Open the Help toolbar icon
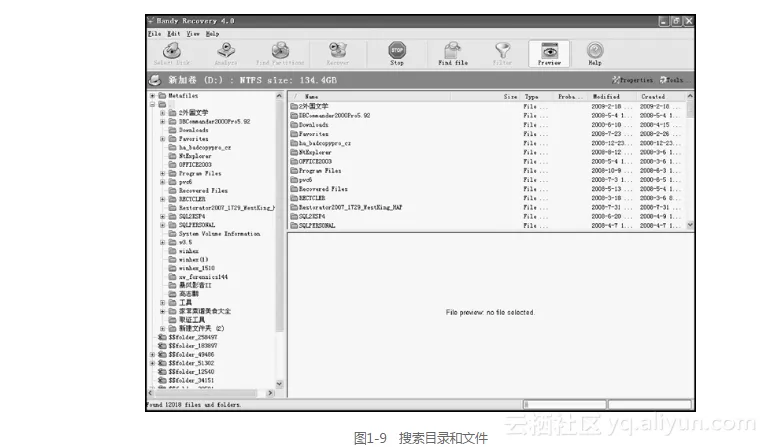The image size is (767, 447). click(595, 53)
